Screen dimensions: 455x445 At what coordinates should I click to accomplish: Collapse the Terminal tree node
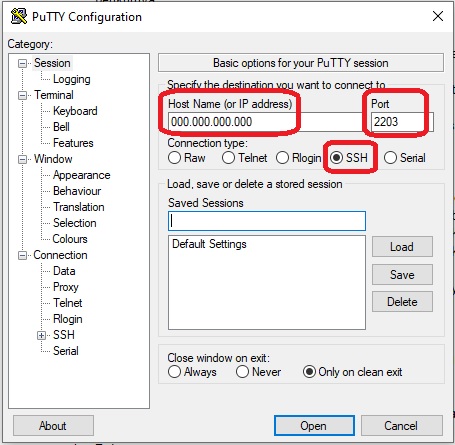22,95
